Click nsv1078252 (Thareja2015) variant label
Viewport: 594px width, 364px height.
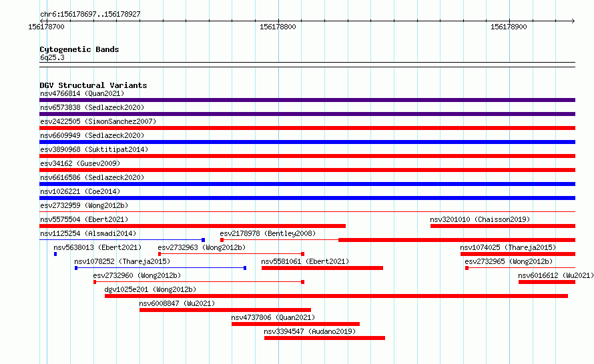(x=122, y=261)
